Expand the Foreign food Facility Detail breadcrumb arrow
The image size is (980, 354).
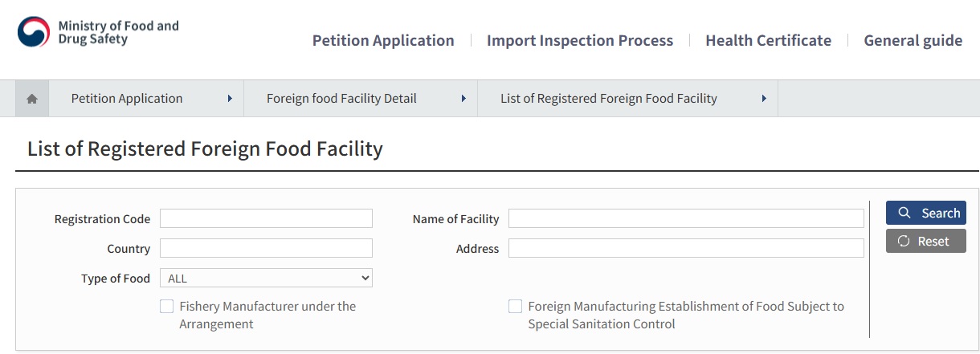[x=463, y=99]
